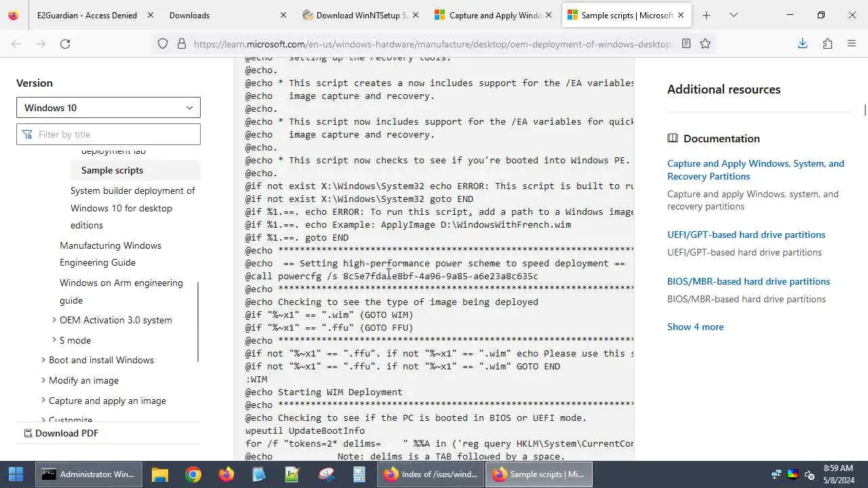This screenshot has height=488, width=868.
Task: Open the Windows Start menu
Action: [x=16, y=474]
